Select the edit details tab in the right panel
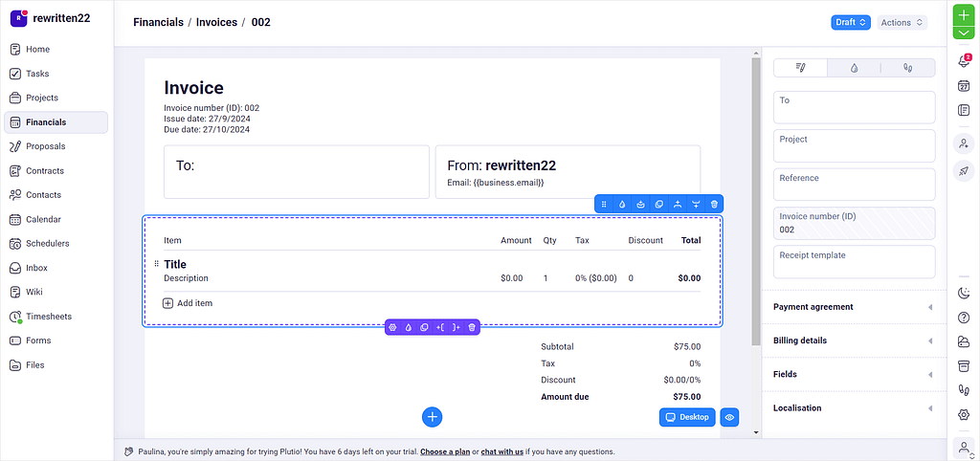Screen dimensions: 980x461 point(801,68)
